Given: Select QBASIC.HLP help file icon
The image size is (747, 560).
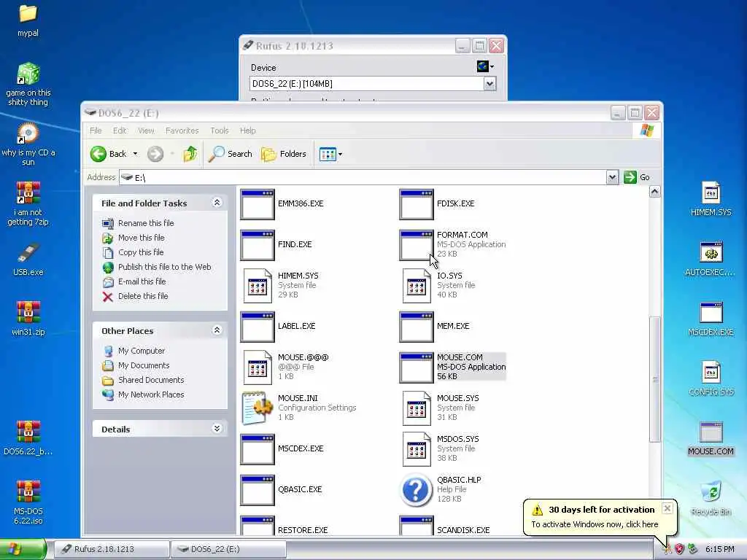Looking at the screenshot, I should tap(417, 490).
